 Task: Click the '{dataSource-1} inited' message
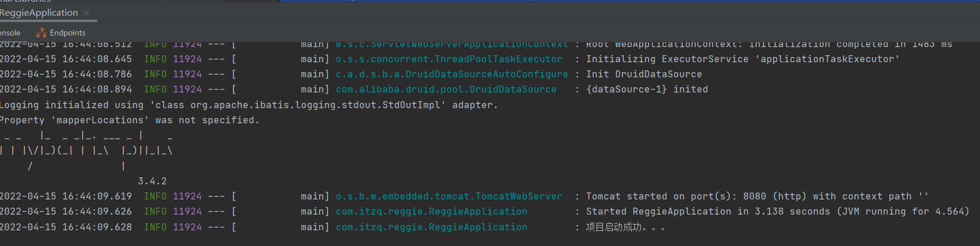click(647, 89)
